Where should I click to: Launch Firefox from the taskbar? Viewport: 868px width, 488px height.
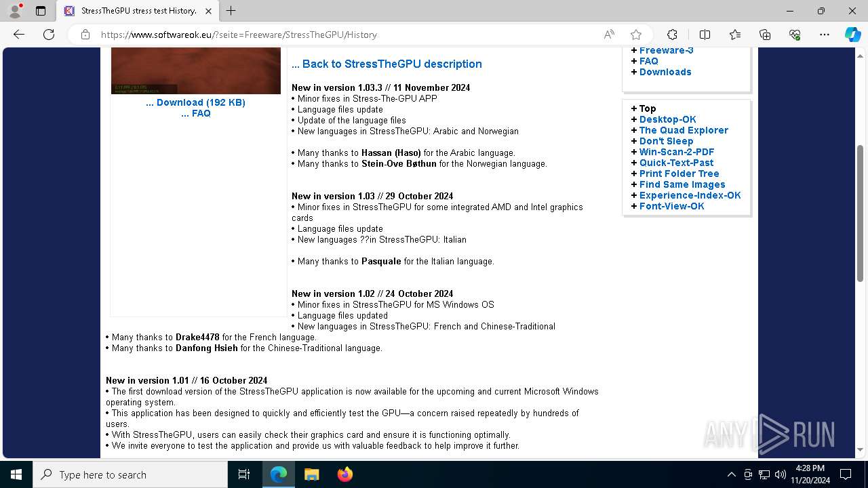click(344, 474)
